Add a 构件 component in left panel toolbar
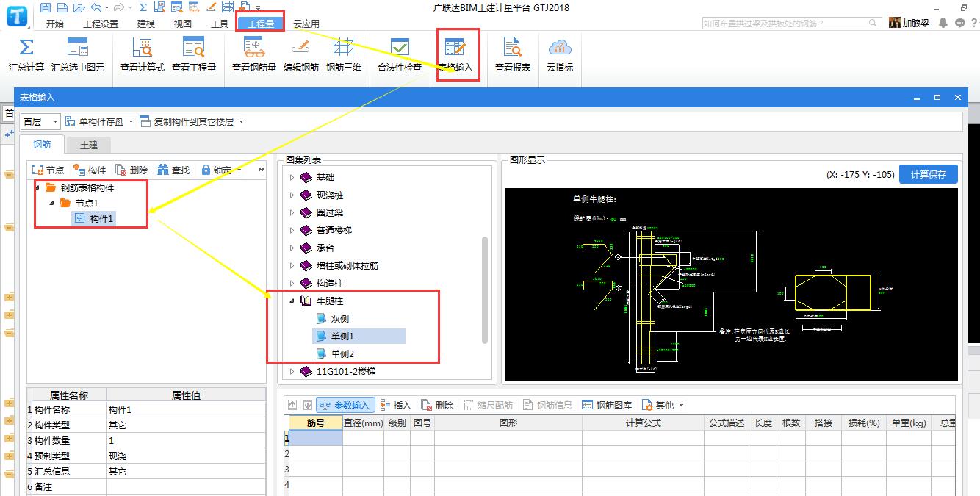Viewport: 980px width, 496px height. (x=90, y=170)
